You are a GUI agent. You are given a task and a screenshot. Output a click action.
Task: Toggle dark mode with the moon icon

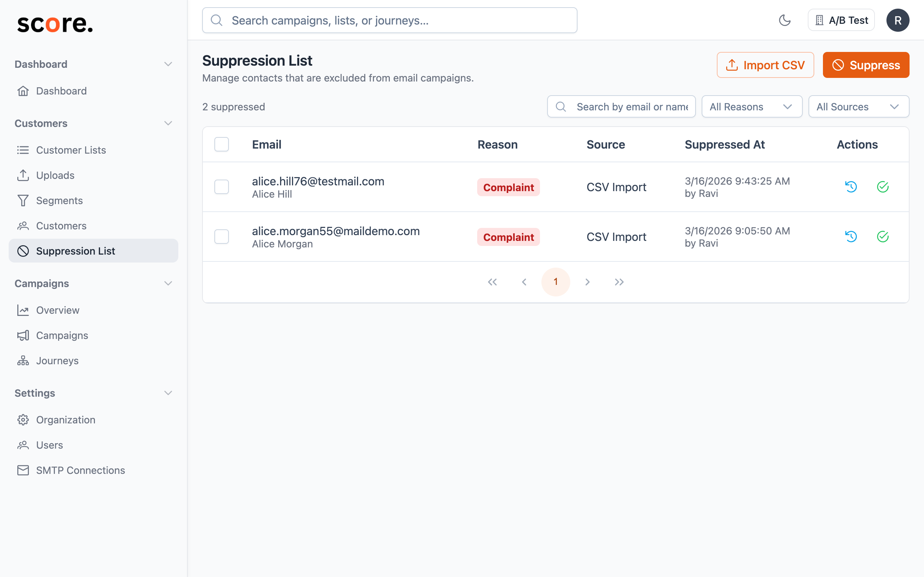click(785, 20)
